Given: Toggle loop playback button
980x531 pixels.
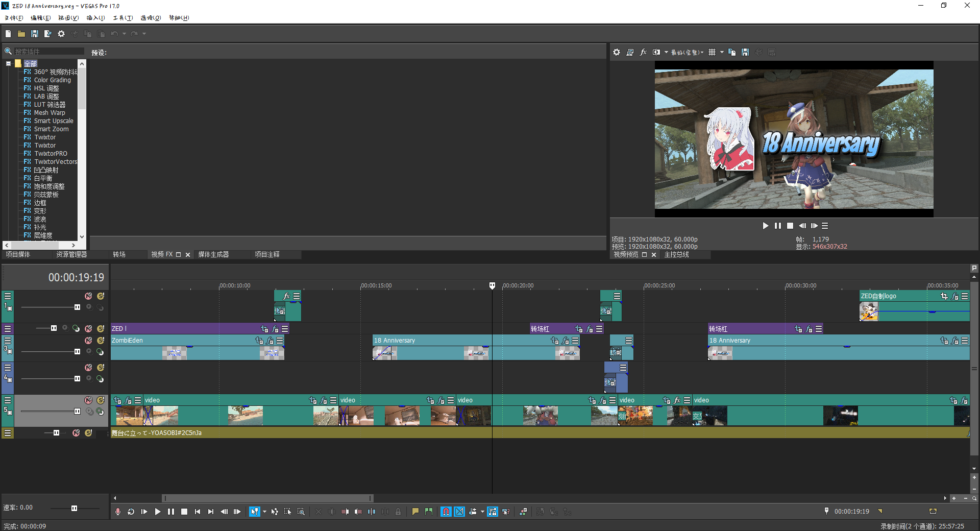Looking at the screenshot, I should point(131,512).
